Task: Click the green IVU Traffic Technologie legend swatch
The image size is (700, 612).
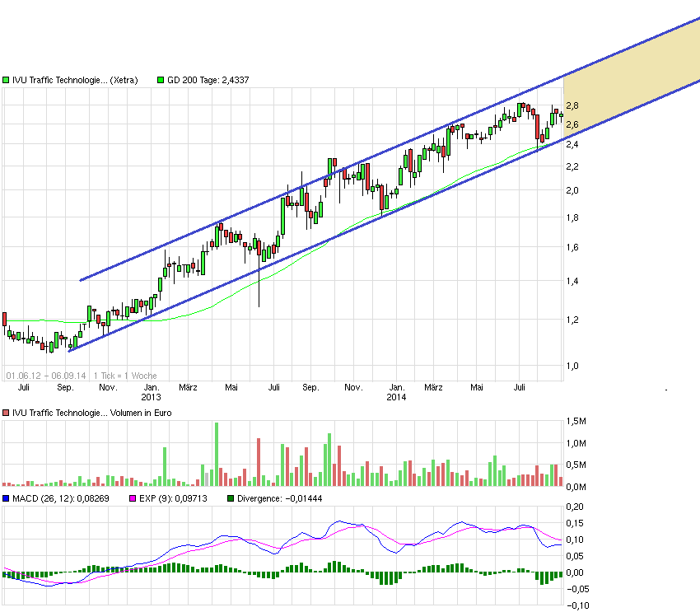Action: pos(6,81)
